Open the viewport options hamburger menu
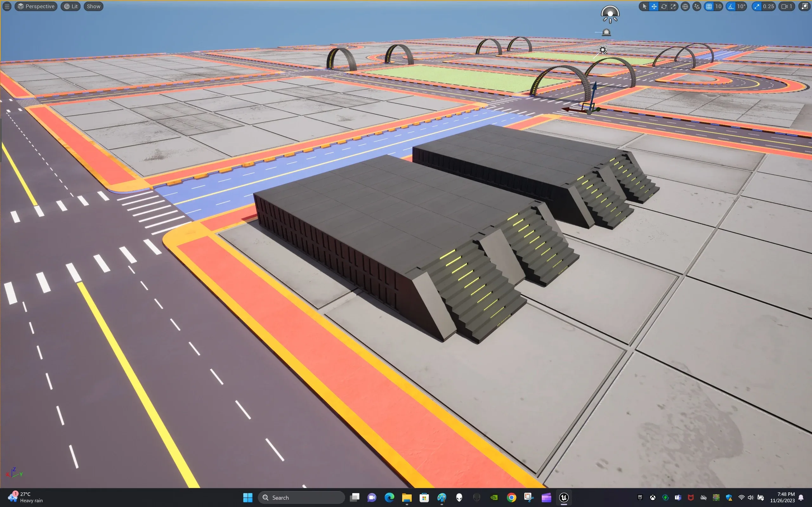The image size is (812, 507). click(x=7, y=6)
